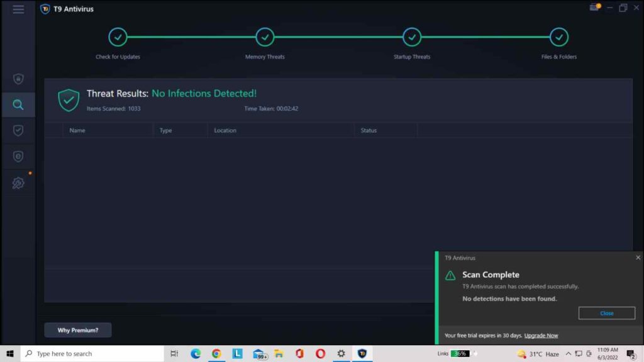Click the 36% battery indicator on taskbar
The width and height of the screenshot is (644, 362).
coord(460,353)
